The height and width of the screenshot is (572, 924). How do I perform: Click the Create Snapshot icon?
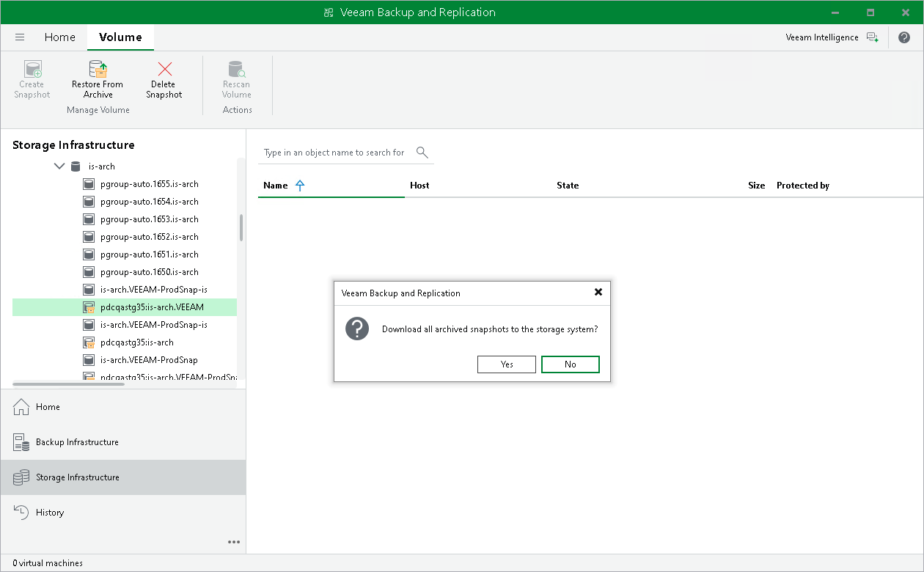pos(31,70)
